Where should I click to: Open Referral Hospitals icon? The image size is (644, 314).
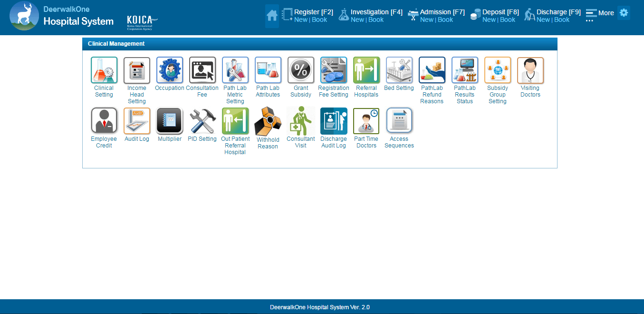coord(366,70)
